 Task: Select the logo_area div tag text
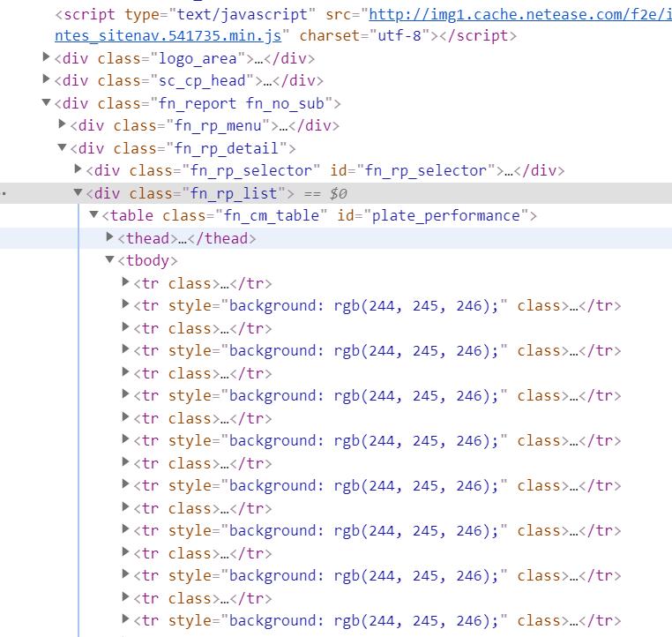(184, 58)
